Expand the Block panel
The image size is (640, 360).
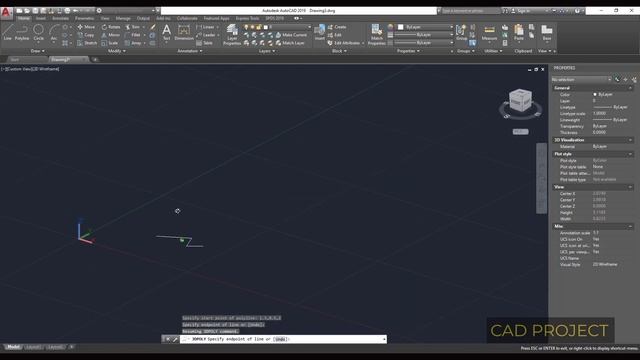[339, 51]
